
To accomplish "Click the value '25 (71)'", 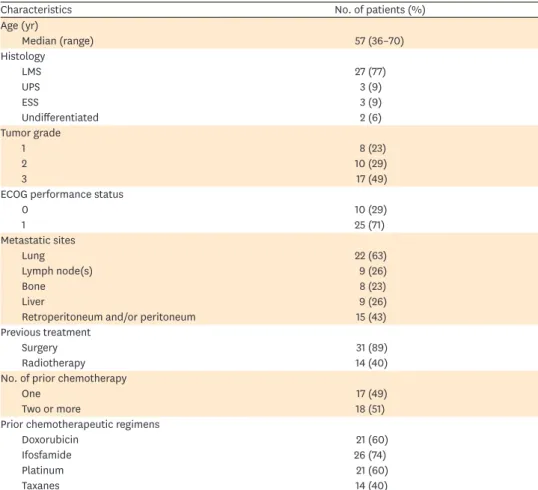I will point(370,225).
